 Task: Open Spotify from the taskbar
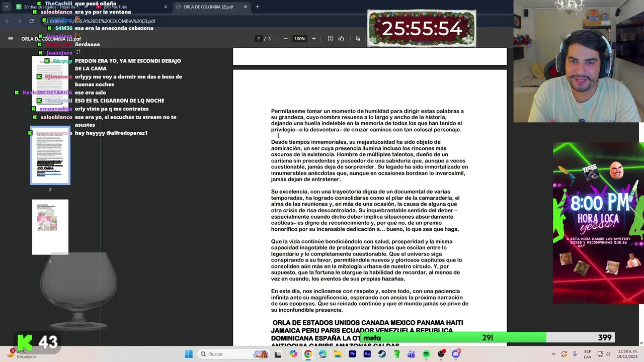pos(426,354)
